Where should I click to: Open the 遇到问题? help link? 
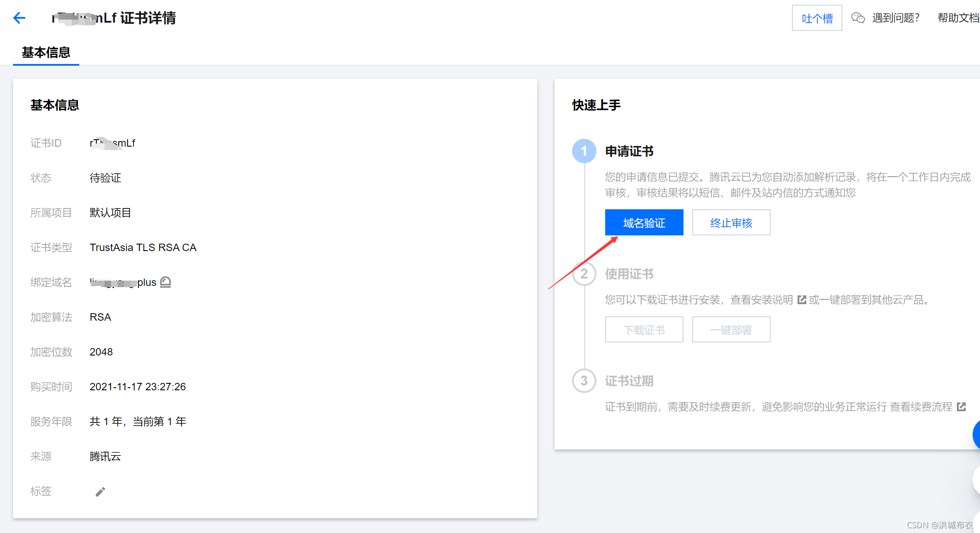[896, 18]
